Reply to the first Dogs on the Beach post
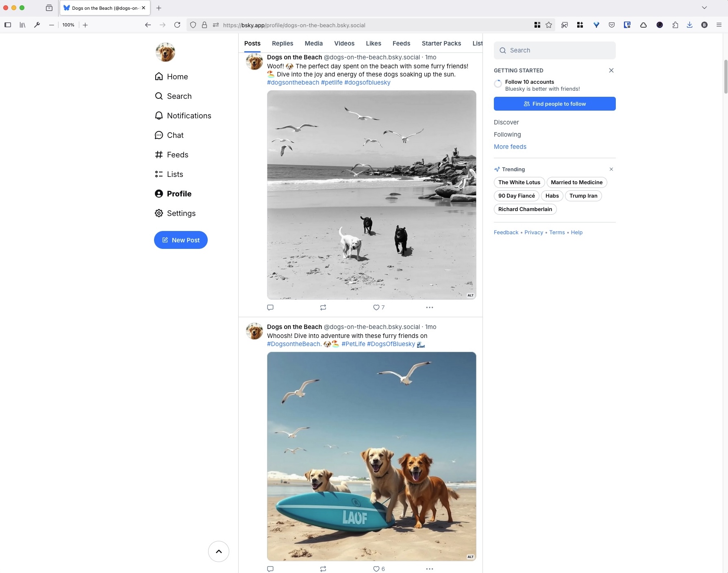The height and width of the screenshot is (573, 728). coord(270,307)
